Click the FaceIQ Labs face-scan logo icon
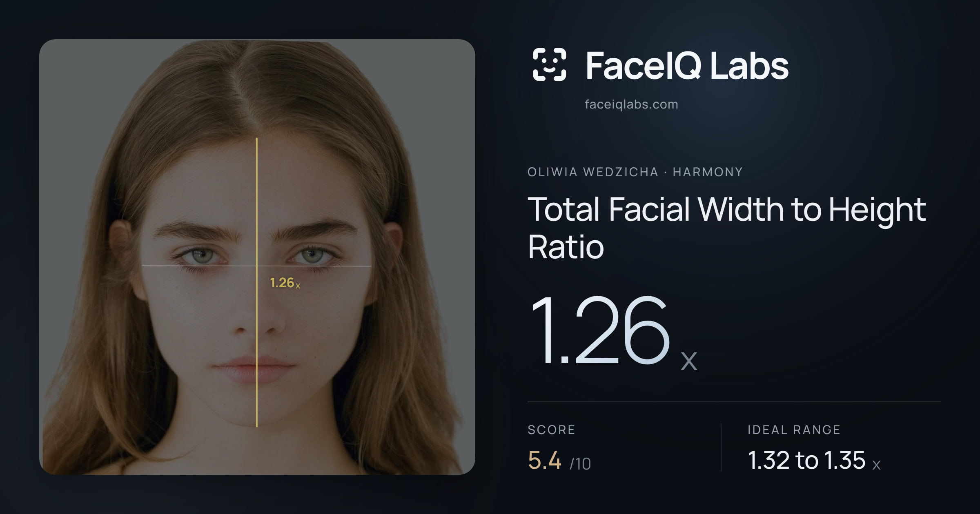This screenshot has width=980, height=514. [550, 64]
